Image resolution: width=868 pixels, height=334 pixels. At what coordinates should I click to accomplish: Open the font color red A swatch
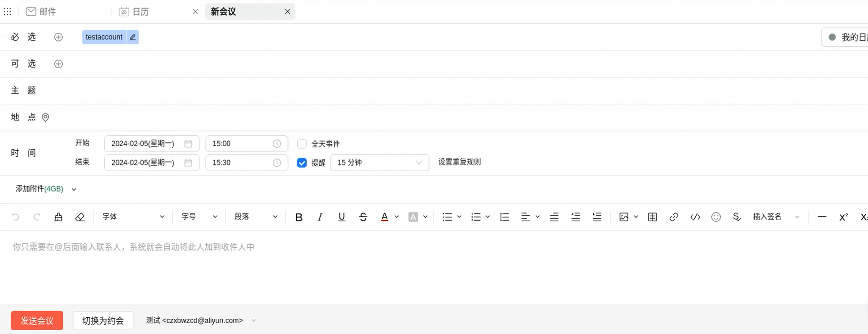click(x=384, y=217)
